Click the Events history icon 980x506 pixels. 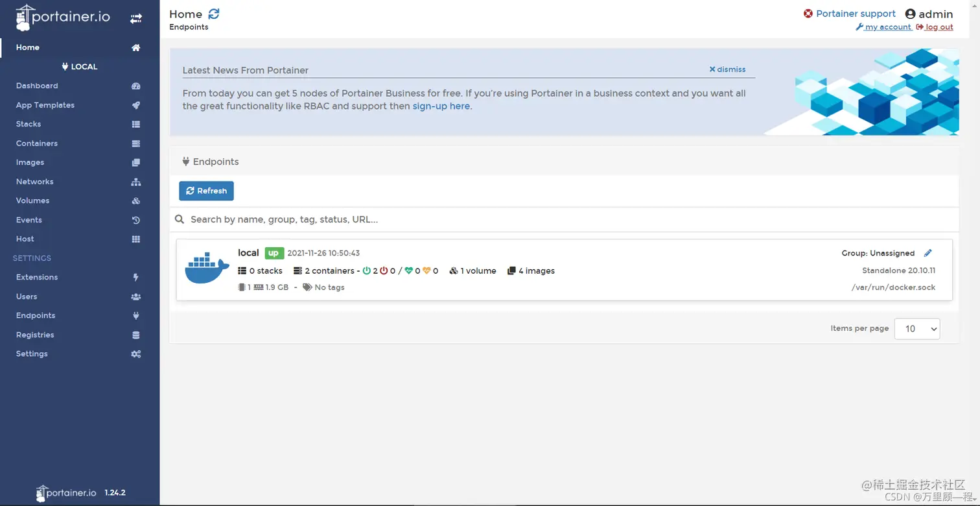pos(135,220)
